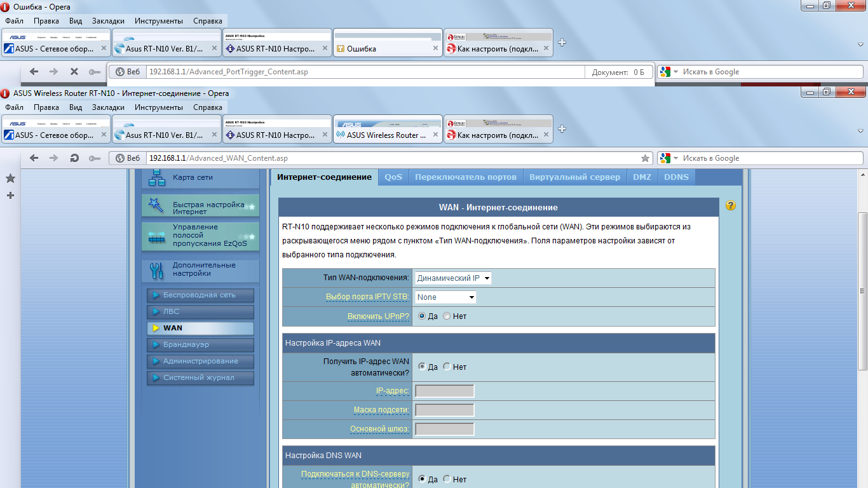Click Основной шлюз label link
This screenshot has width=868, height=488.
coord(379,430)
